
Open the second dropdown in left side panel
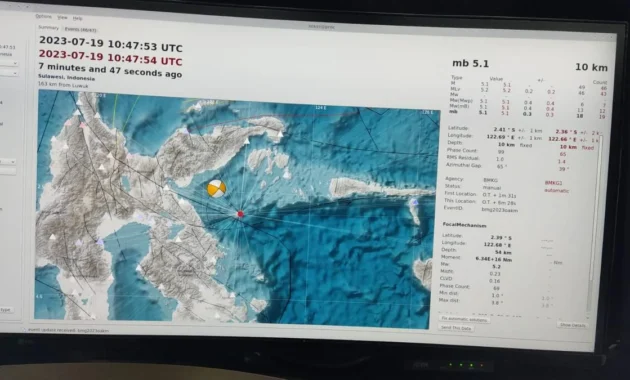click(x=9, y=73)
